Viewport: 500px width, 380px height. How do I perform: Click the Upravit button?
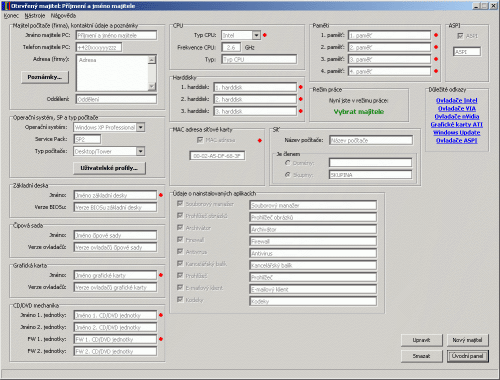pyautogui.click(x=421, y=340)
